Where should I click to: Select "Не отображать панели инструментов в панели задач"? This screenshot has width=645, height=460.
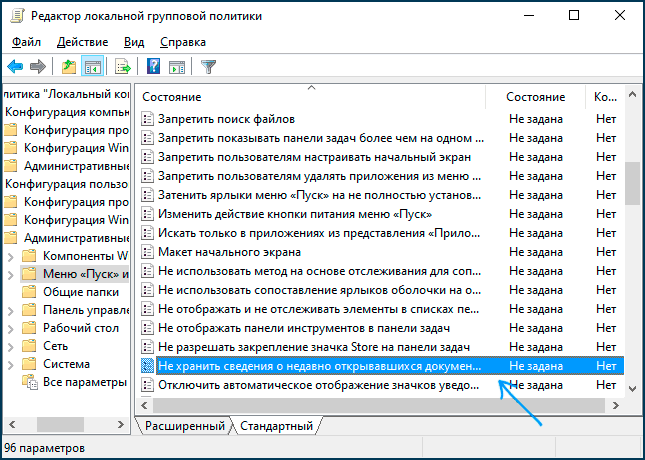click(304, 328)
